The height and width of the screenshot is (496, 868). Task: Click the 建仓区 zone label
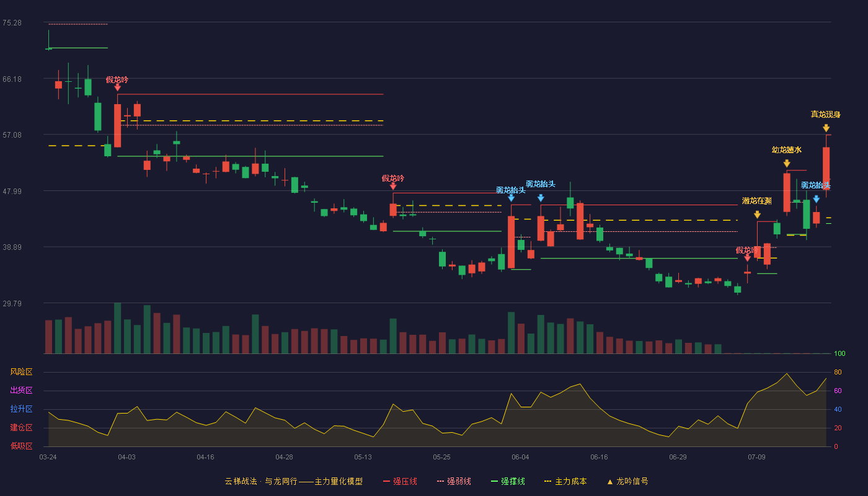[x=21, y=428]
